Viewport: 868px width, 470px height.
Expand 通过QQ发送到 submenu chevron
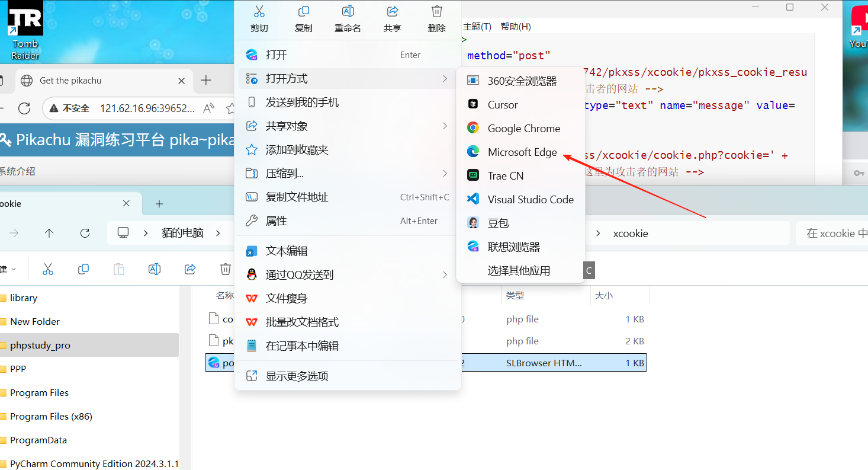point(445,274)
